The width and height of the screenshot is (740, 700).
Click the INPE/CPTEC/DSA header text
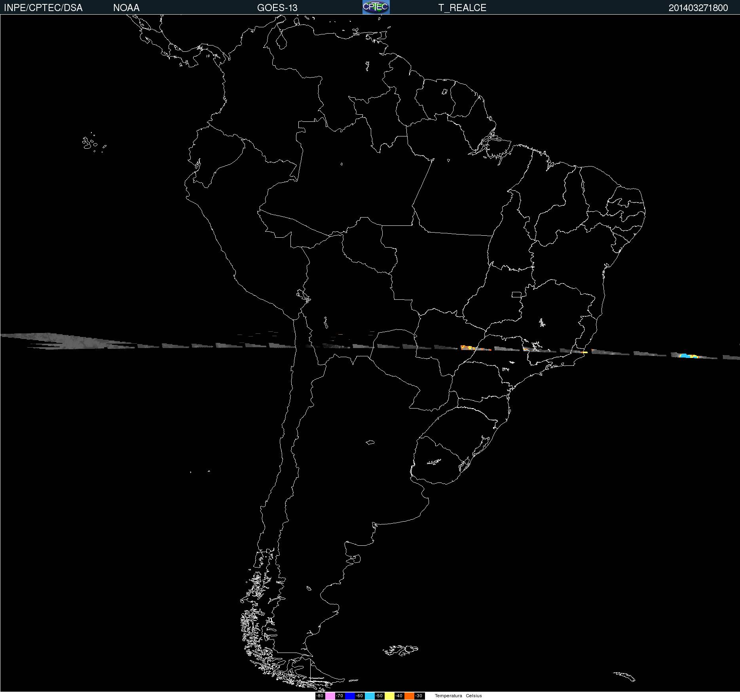click(x=43, y=8)
